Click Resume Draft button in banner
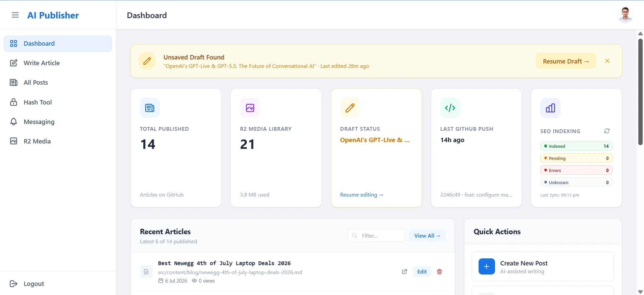This screenshot has height=295, width=644. pos(566,61)
